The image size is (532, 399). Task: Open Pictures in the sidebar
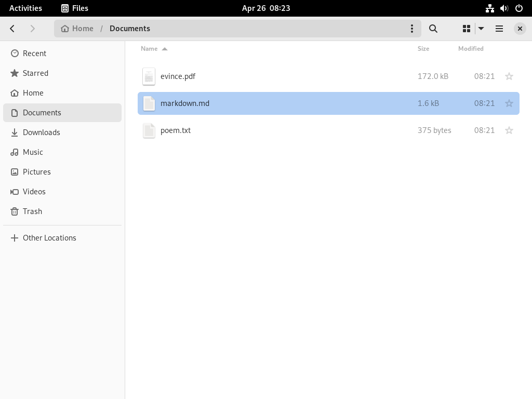point(62,171)
